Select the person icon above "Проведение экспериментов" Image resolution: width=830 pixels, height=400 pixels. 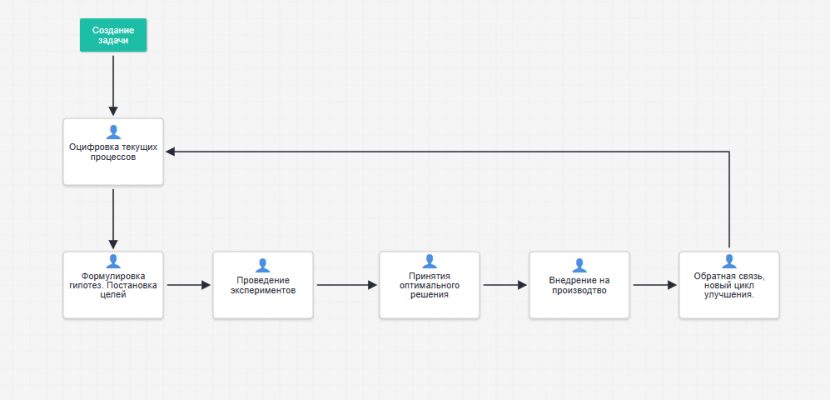263,265
